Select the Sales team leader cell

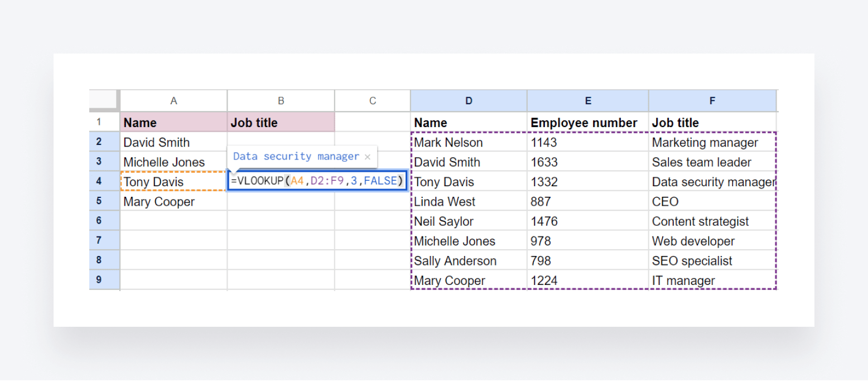click(712, 162)
